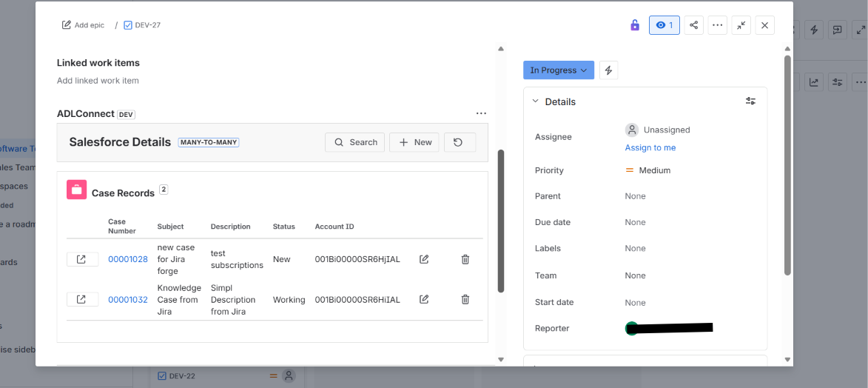Open the In Progress status dropdown
Screen dimensions: 868x388
(559, 70)
